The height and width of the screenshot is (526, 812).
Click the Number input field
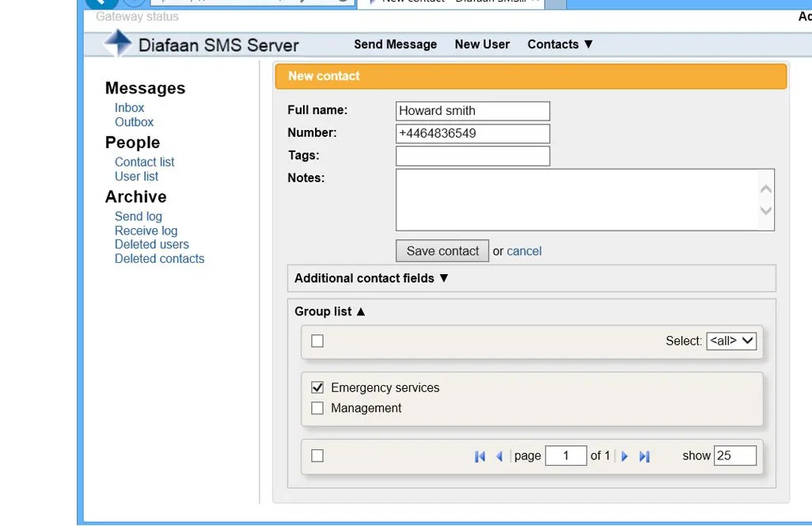472,134
